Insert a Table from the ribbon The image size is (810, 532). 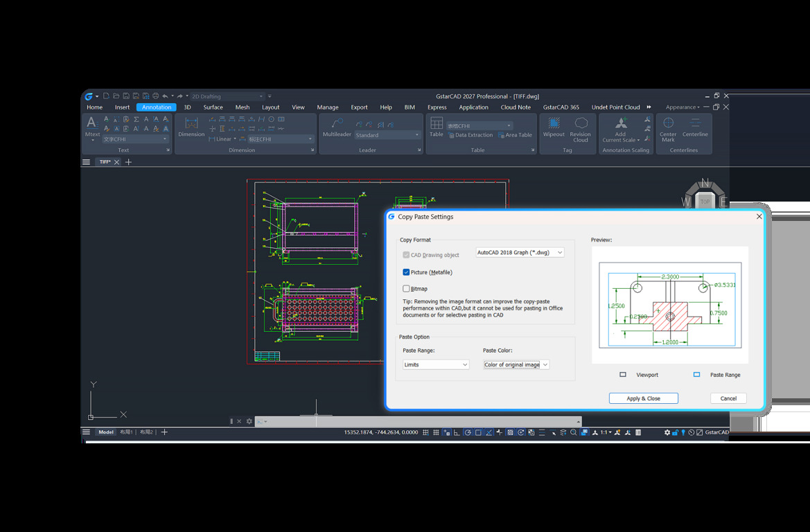(437, 127)
